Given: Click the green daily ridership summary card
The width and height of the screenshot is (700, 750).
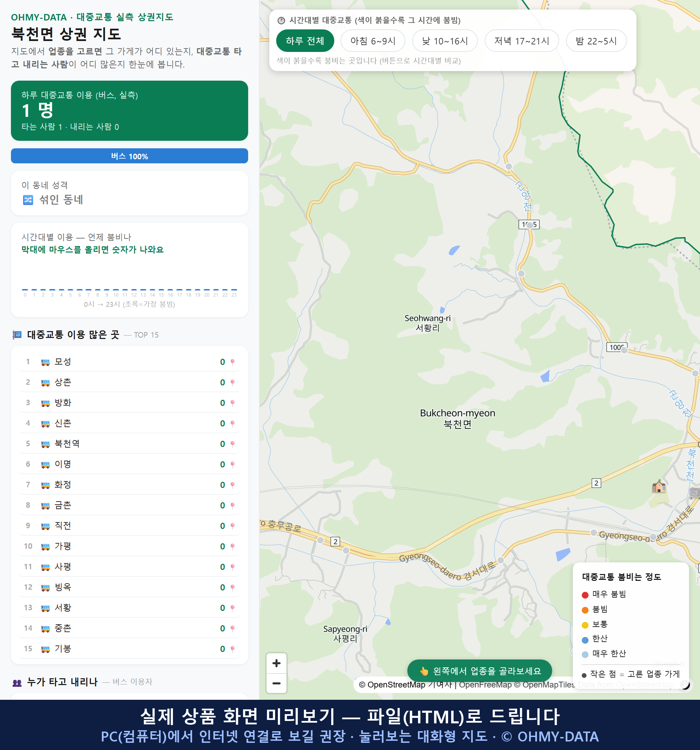Looking at the screenshot, I should (130, 111).
